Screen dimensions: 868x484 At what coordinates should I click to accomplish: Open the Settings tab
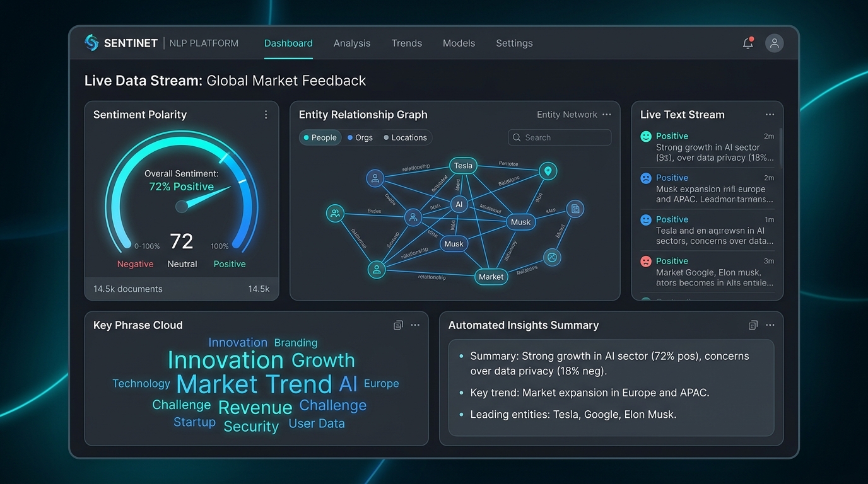(x=514, y=43)
